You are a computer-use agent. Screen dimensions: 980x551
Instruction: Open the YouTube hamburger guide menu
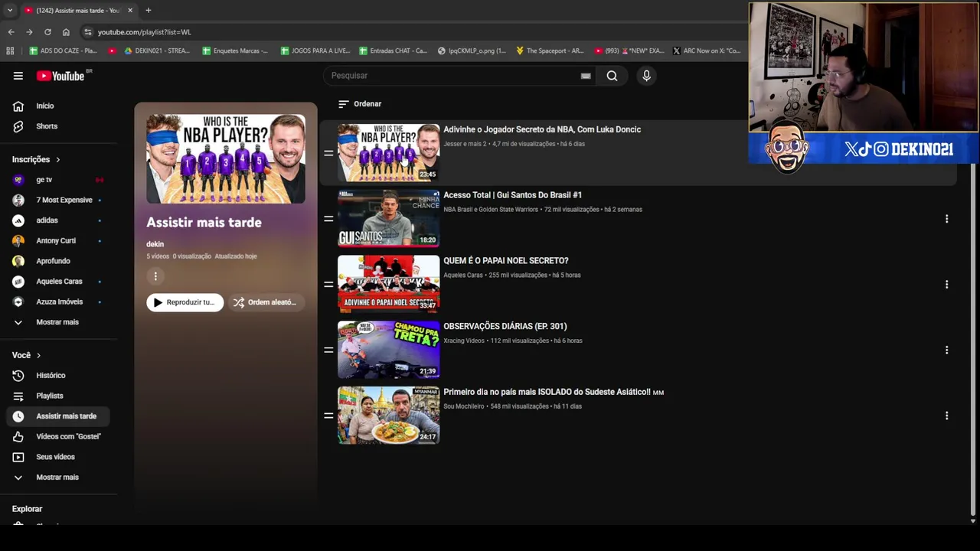[x=18, y=76]
